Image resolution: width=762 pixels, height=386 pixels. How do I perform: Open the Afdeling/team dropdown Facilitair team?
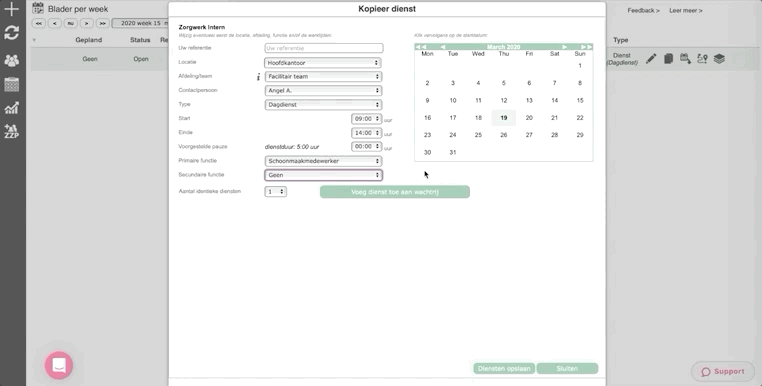(x=323, y=76)
